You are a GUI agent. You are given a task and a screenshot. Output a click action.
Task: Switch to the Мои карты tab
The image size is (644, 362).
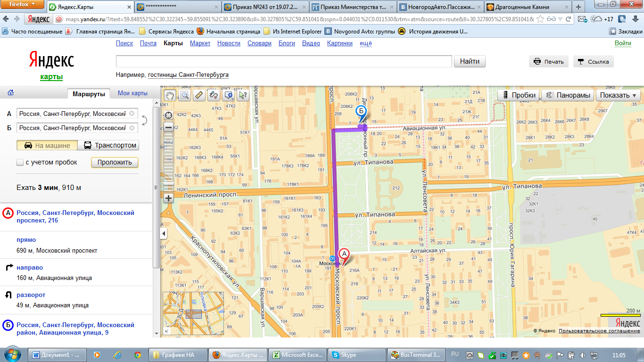(132, 93)
